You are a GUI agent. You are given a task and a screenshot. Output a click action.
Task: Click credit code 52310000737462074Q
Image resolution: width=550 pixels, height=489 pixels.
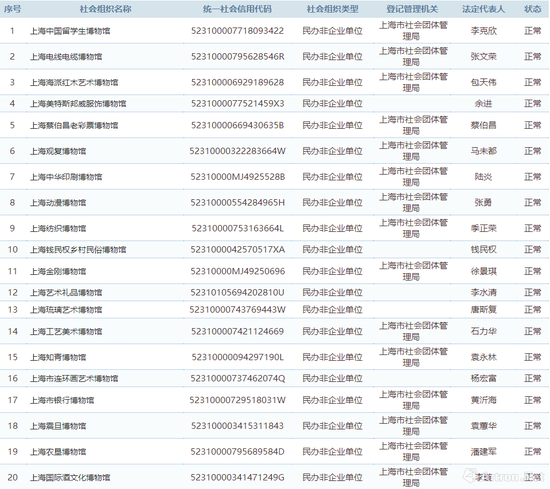[x=237, y=378]
